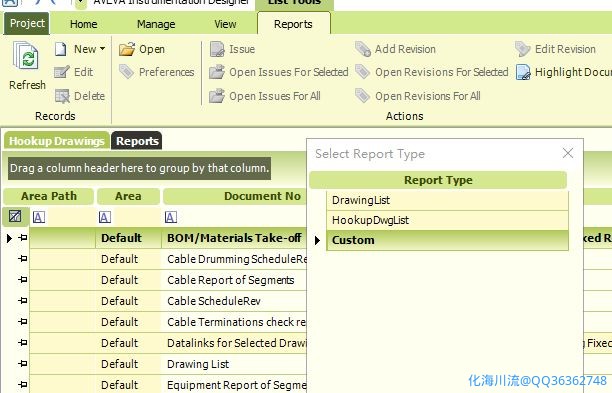The height and width of the screenshot is (393, 612).
Task: Click the Preferences tag icon
Action: (126, 72)
